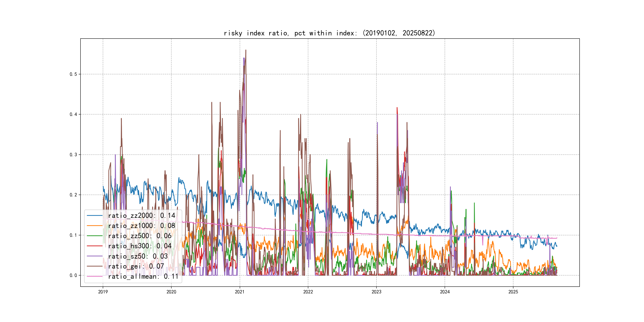Image resolution: width=644 pixels, height=322 pixels.
Task: Click the brown ratio_gei legend line sample
Action: tap(95, 266)
